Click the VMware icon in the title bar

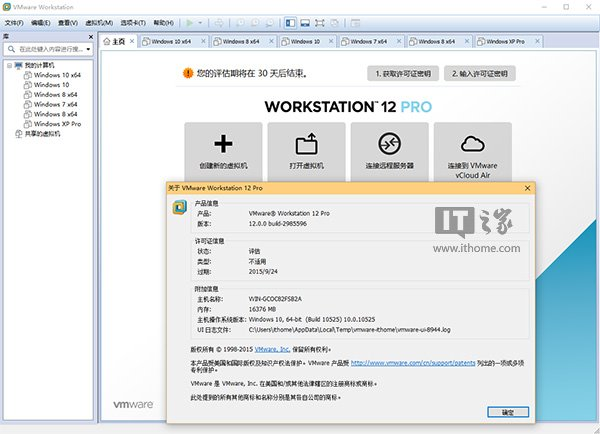[x=7, y=7]
